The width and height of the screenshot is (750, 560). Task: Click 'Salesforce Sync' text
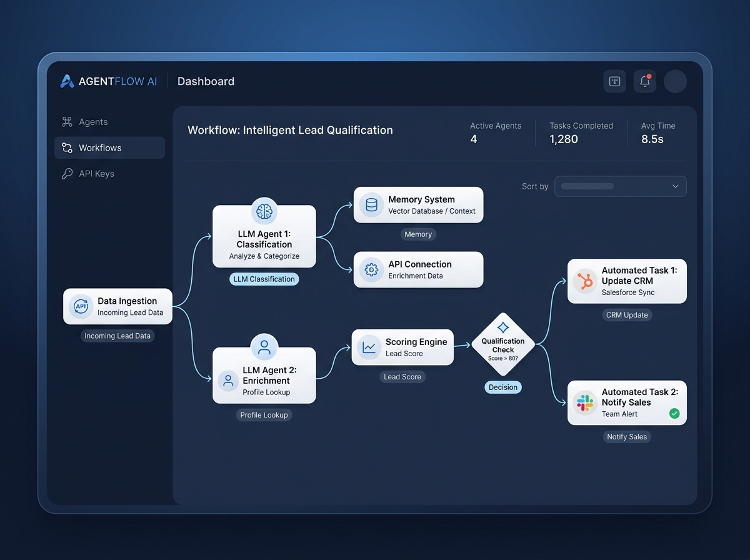pos(629,292)
